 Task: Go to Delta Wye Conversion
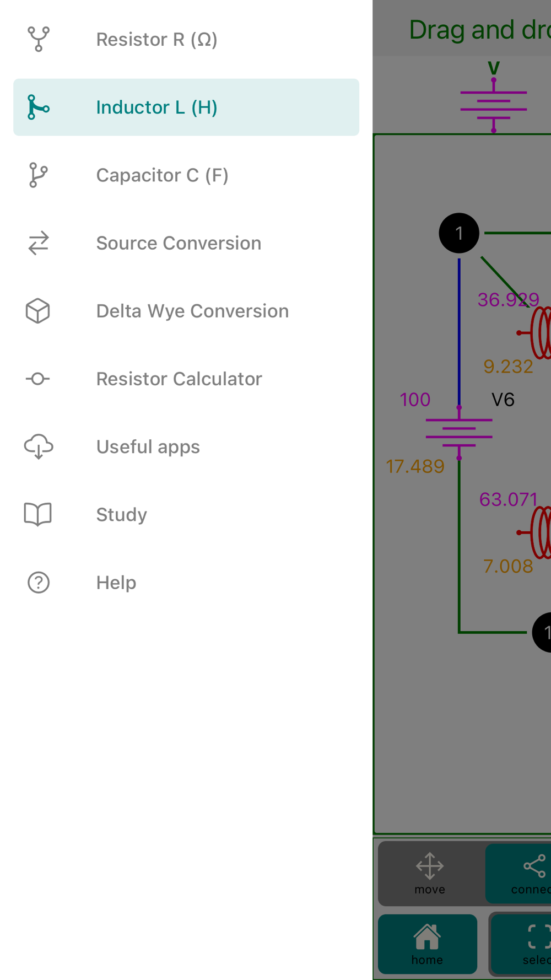click(186, 311)
